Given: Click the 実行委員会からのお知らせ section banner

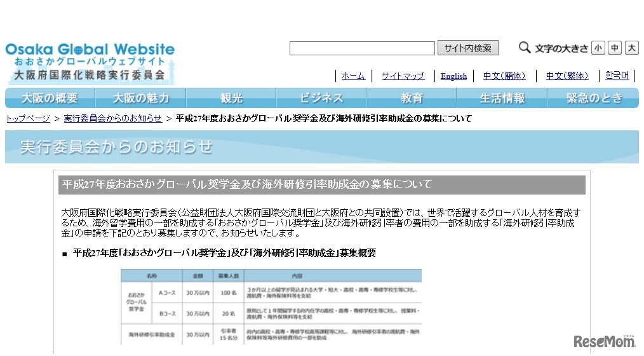Looking at the screenshot, I should pyautogui.click(x=322, y=147).
